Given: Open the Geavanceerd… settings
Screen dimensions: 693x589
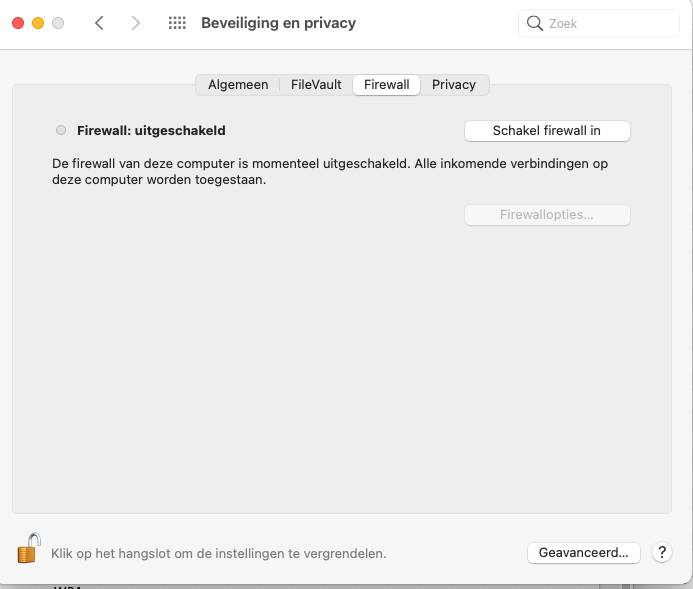Looking at the screenshot, I should (x=583, y=553).
